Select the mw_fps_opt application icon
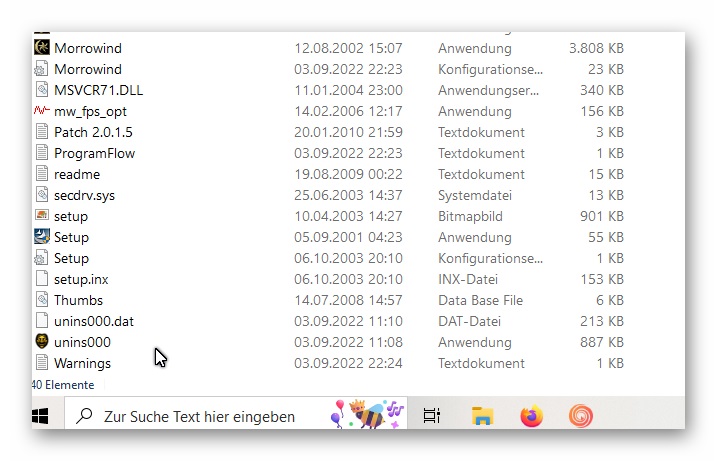This screenshot has height=461, width=717. (x=42, y=111)
